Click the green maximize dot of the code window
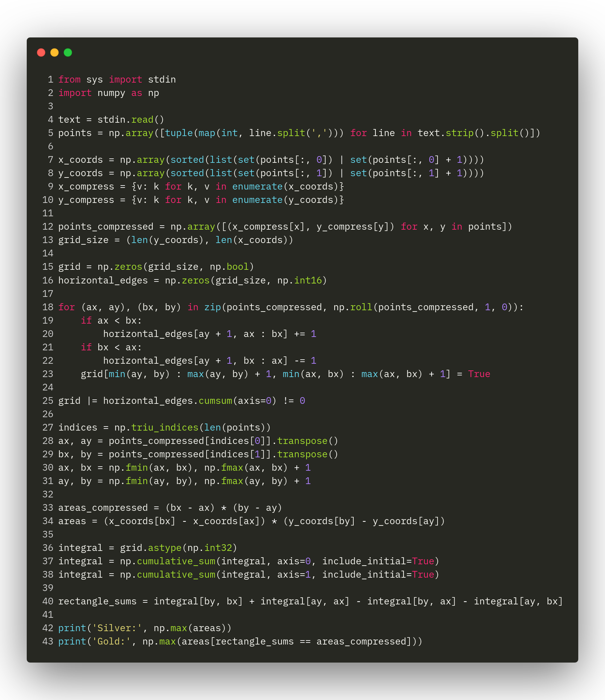The height and width of the screenshot is (700, 605). click(x=68, y=52)
